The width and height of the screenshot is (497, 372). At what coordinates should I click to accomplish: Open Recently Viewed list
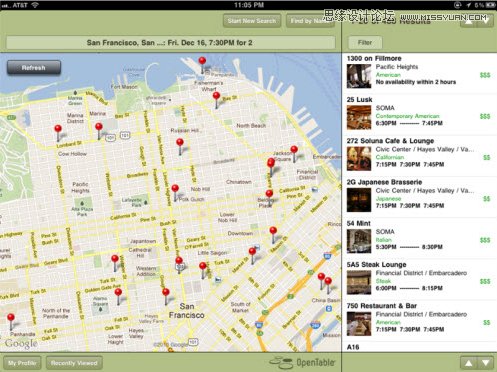tap(74, 363)
